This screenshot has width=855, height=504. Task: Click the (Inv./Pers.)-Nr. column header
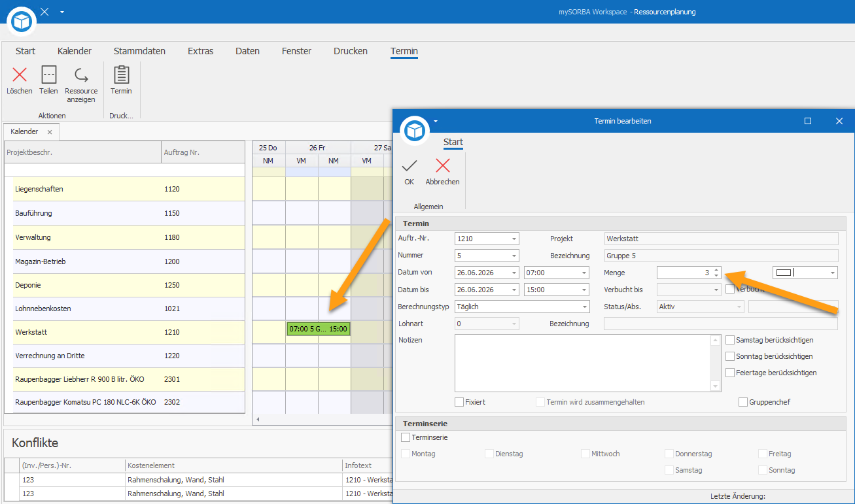73,465
